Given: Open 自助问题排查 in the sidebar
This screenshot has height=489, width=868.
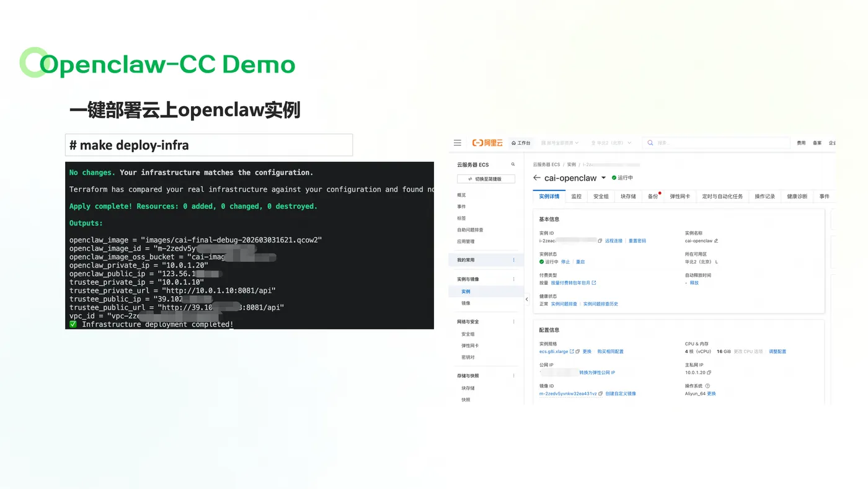Looking at the screenshot, I should 470,230.
